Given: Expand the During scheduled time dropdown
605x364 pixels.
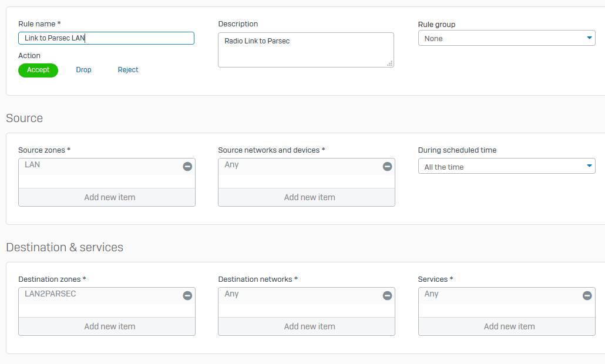Looking at the screenshot, I should pos(506,167).
